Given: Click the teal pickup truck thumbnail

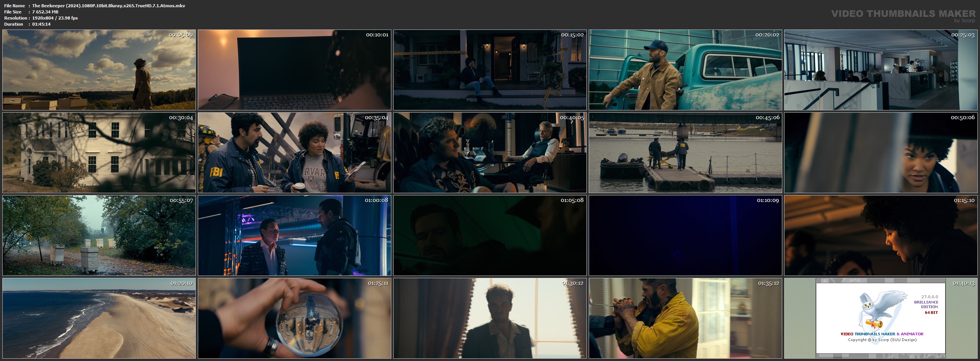Looking at the screenshot, I should point(685,70).
